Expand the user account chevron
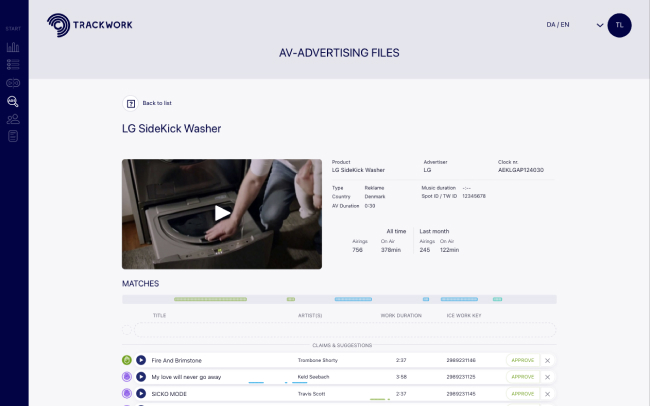 [599, 25]
